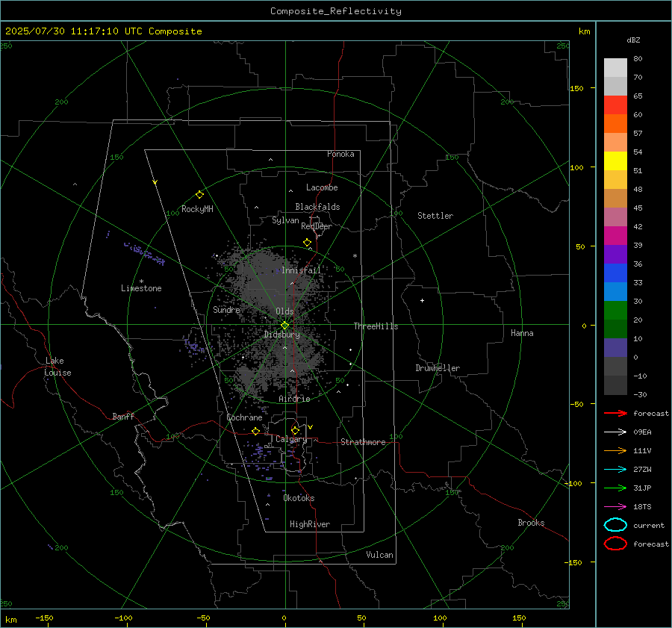Click the magenta 18TS arrow in legend
This screenshot has width=672, height=628.
(x=615, y=507)
